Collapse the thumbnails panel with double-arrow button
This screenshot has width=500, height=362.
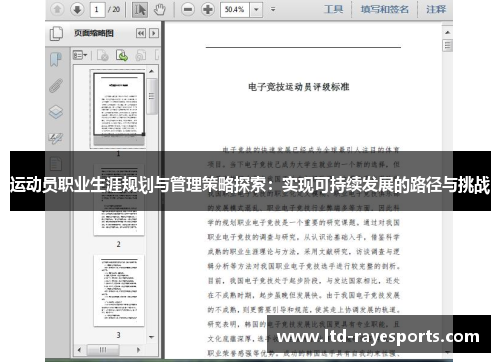141,33
